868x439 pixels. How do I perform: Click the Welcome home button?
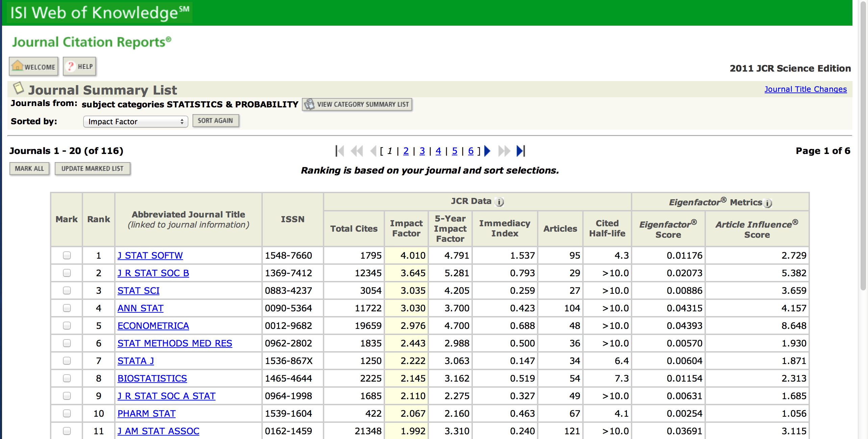tap(33, 66)
